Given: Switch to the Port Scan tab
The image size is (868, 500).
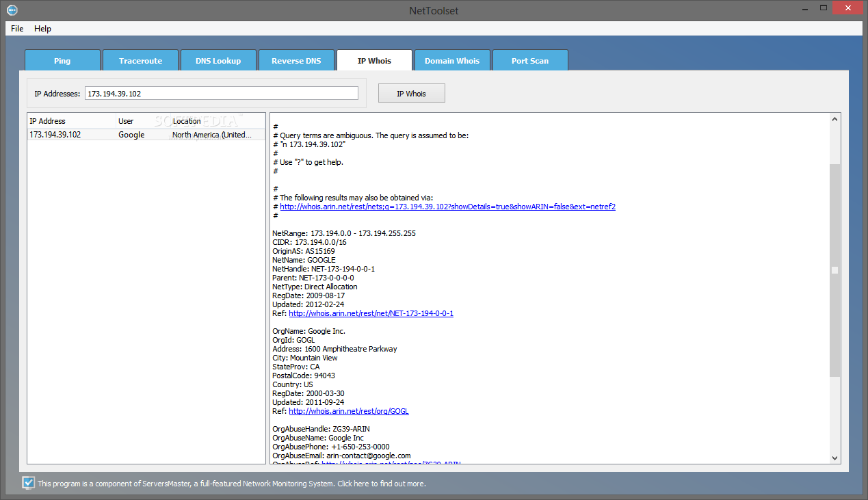Looking at the screenshot, I should 530,60.
